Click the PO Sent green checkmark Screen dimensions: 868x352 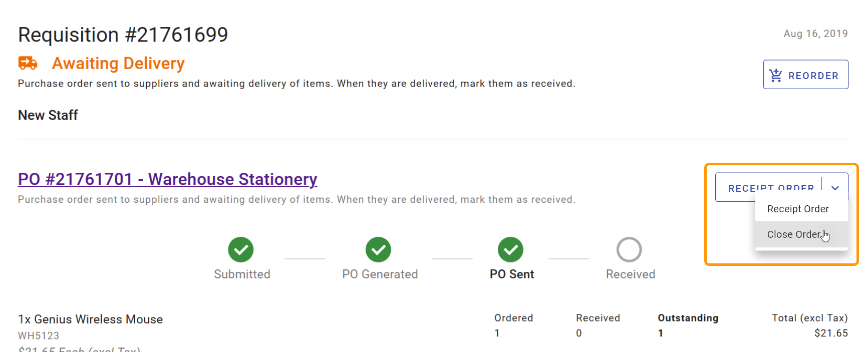click(x=510, y=249)
